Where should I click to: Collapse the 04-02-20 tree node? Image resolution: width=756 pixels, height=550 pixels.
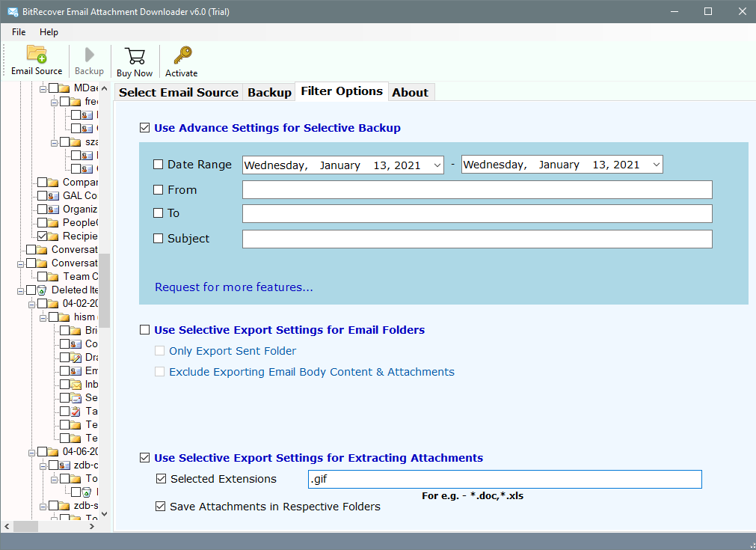tap(31, 305)
